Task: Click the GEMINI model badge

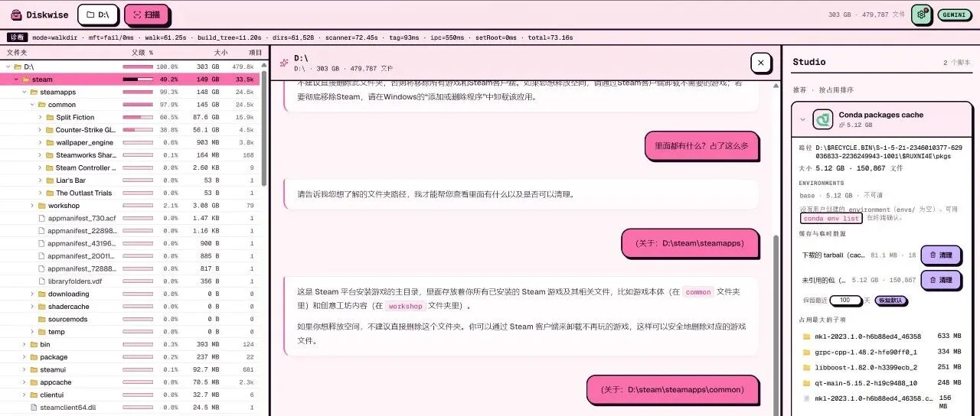Action: coord(954,15)
